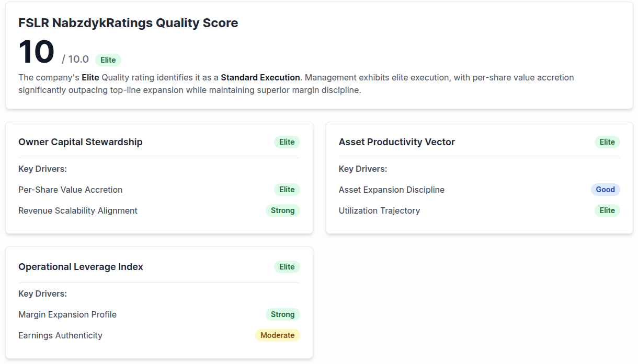This screenshot has width=638, height=364.
Task: Click the Good badge beside Asset Expansion Discipline
Action: tap(606, 190)
